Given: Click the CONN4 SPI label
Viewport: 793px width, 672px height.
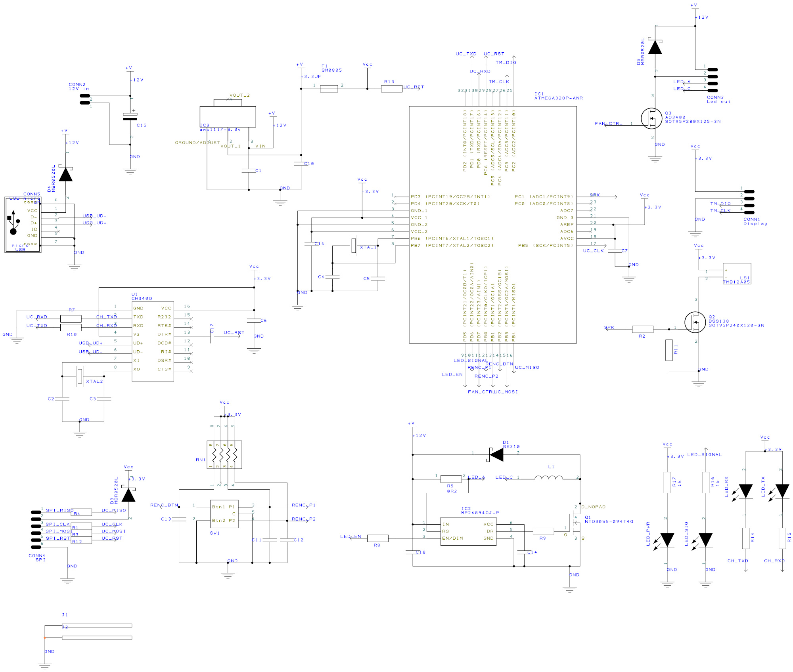Looking at the screenshot, I should (x=37, y=558).
